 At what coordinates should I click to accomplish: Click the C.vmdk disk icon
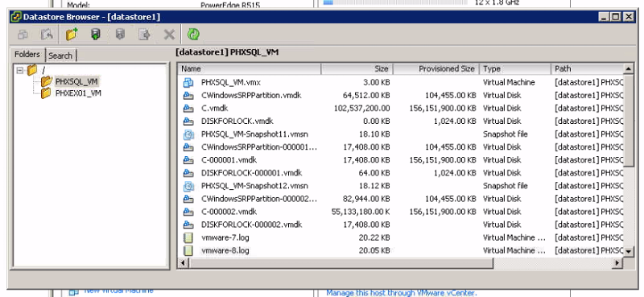188,109
